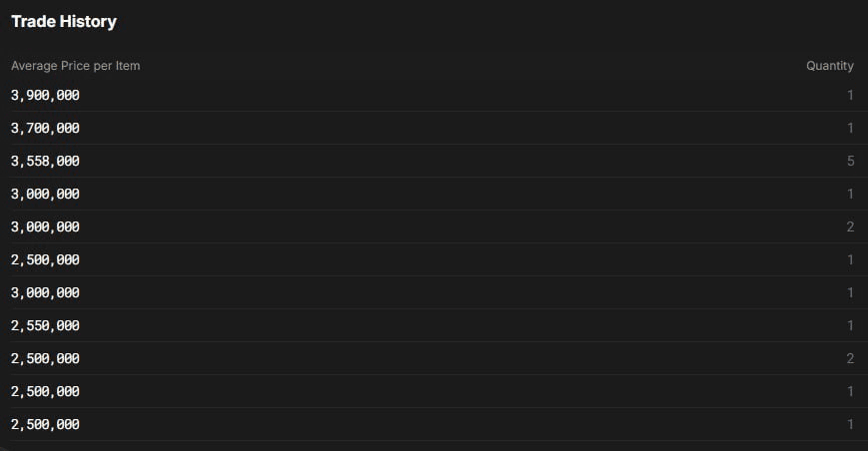This screenshot has width=868, height=451.
Task: Click quantity 2 in the 3,000,000 row
Action: tap(850, 226)
